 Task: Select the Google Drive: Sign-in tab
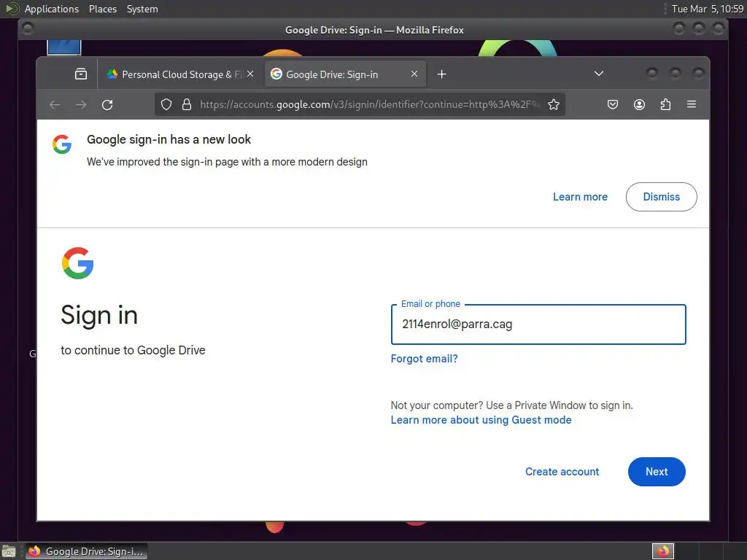(x=345, y=74)
